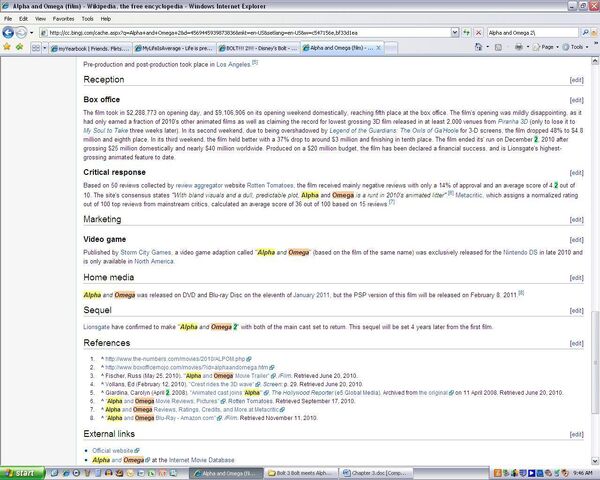Click the system tray clock showing 9:46 AM
The width and height of the screenshot is (600, 480).
point(584,473)
